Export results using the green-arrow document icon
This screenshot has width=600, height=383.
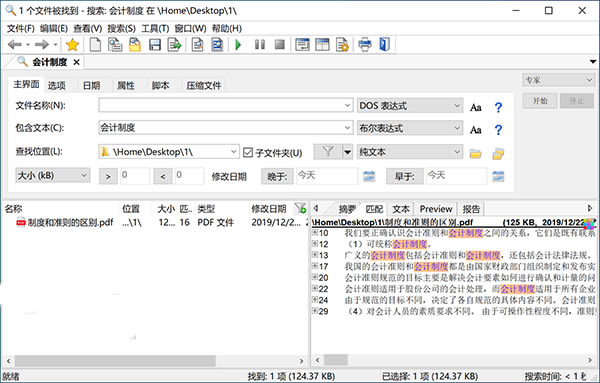pos(174,45)
